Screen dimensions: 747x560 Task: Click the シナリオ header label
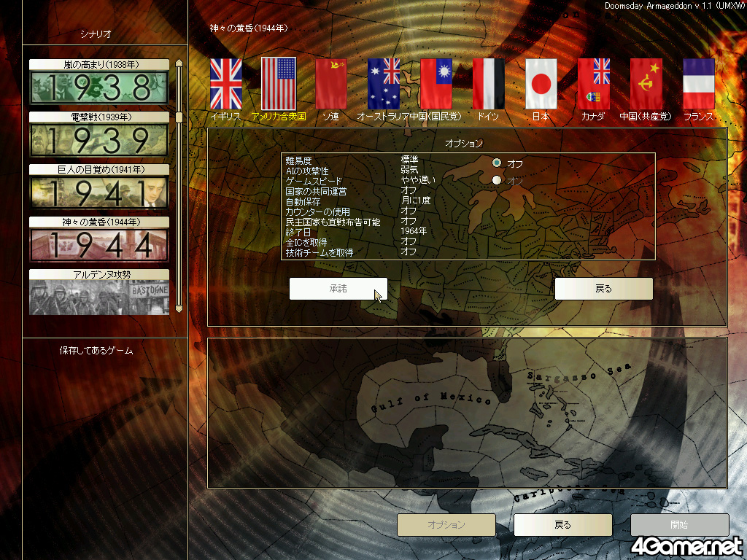click(96, 34)
